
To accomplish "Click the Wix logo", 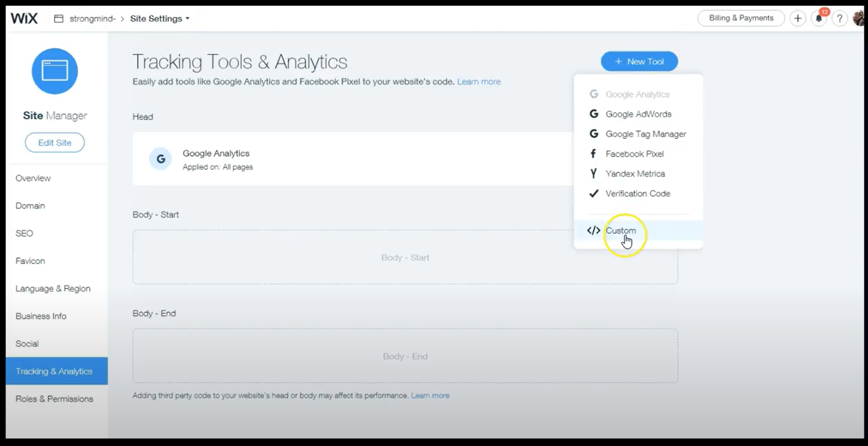I will [24, 18].
